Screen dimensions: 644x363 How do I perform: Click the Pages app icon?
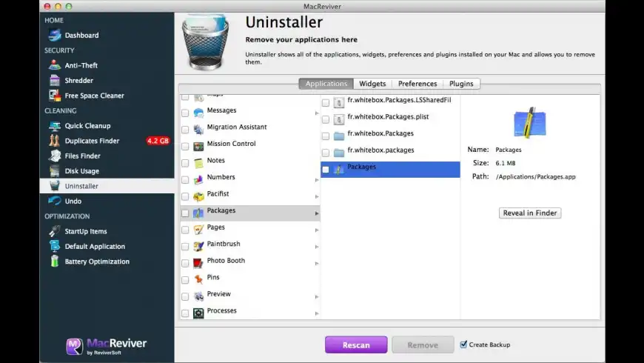coord(198,230)
